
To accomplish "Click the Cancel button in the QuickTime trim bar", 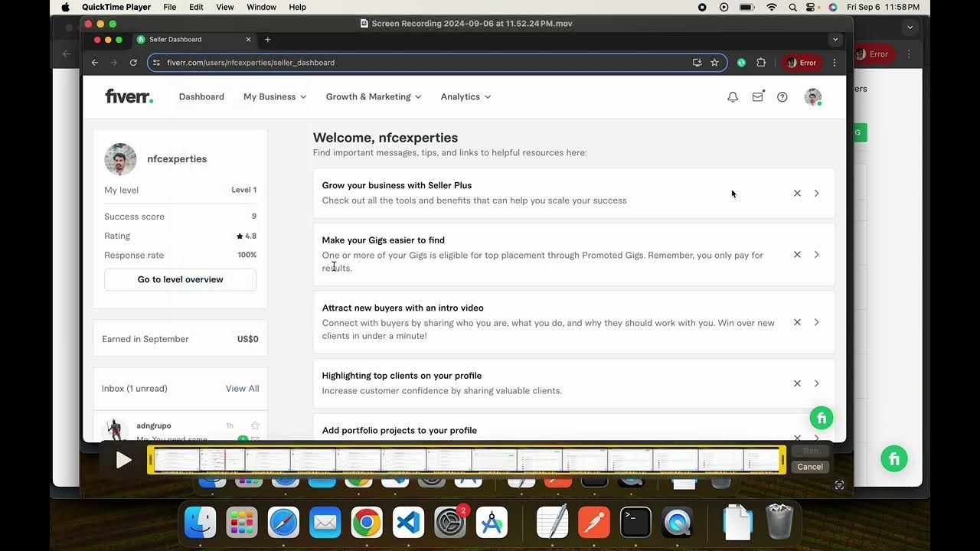I will coord(810,467).
